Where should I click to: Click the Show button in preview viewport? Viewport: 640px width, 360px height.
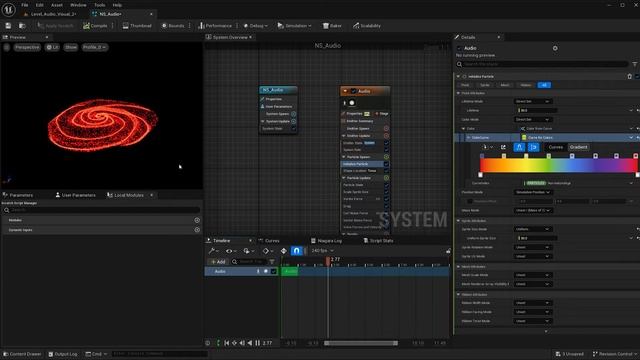coord(71,47)
